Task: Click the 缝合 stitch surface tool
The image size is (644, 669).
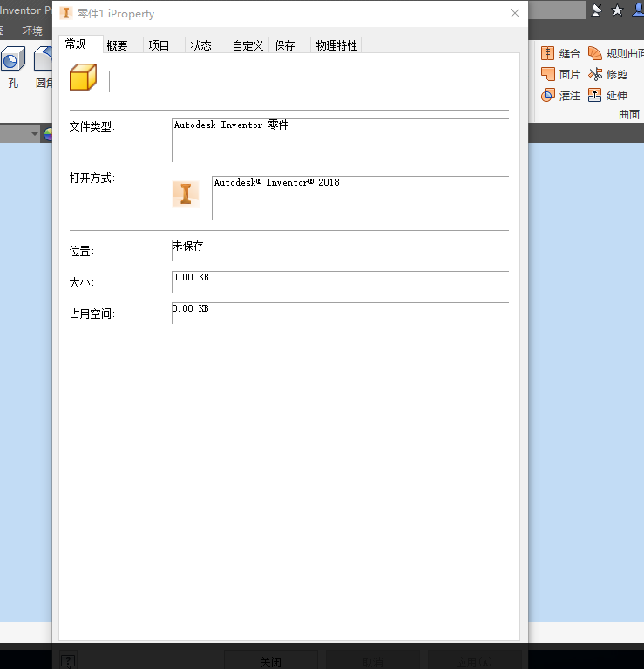Action: click(560, 53)
